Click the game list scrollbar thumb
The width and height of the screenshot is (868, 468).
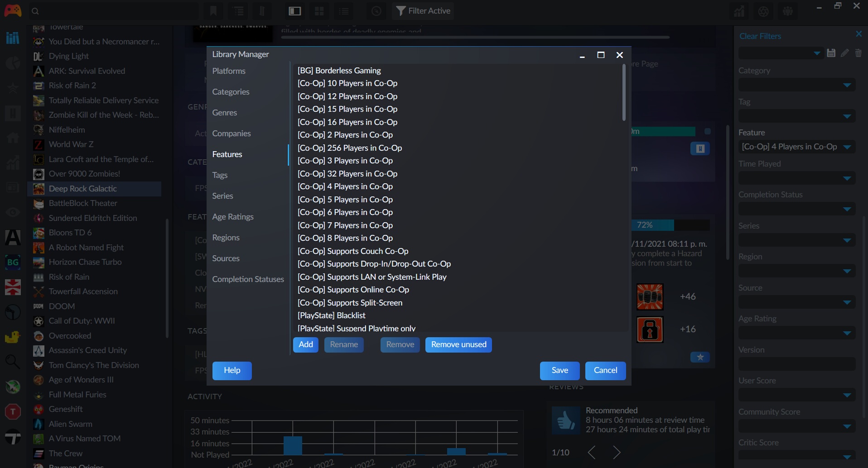[x=167, y=278]
